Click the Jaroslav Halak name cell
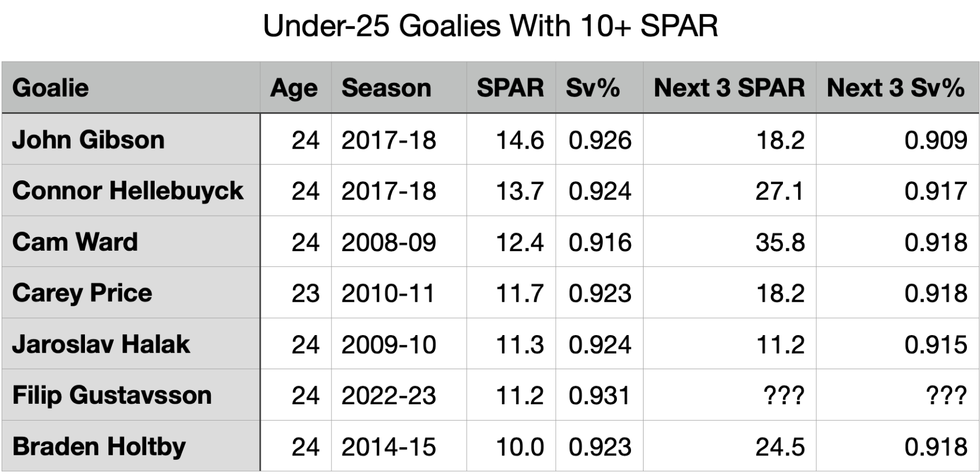980x474 pixels. (x=101, y=344)
